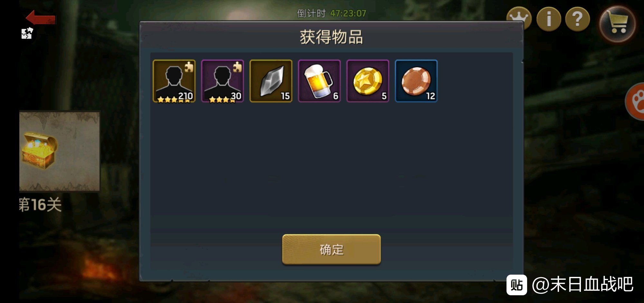Tap the bronze poker chip reward
This screenshot has height=303, width=644.
[416, 81]
